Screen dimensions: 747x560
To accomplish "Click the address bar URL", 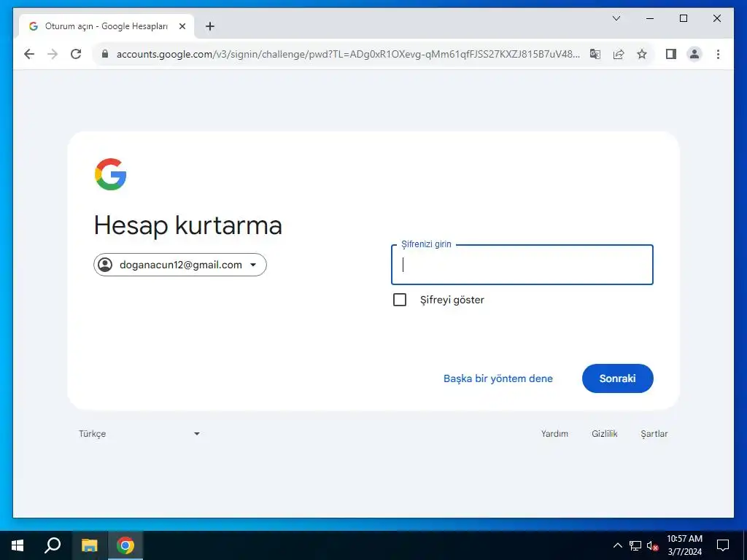I will 348,54.
